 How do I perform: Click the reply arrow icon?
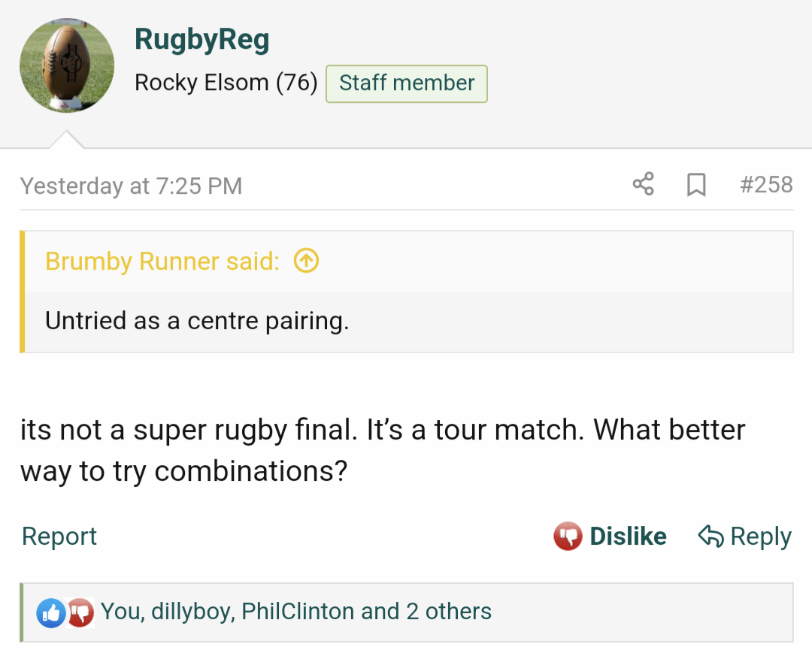pyautogui.click(x=710, y=537)
